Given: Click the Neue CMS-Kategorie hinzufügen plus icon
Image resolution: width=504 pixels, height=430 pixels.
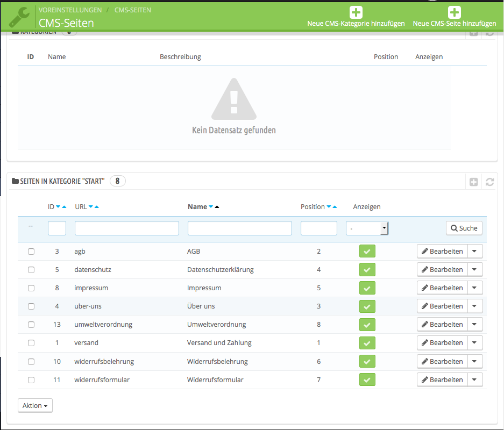Looking at the screenshot, I should pyautogui.click(x=356, y=12).
